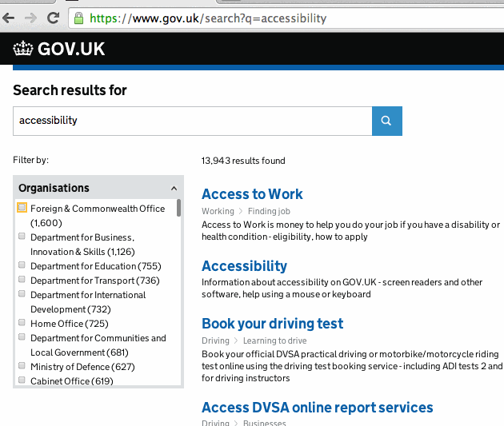Click the Organisations list scrollbar
The height and width of the screenshot is (426, 504).
tap(178, 208)
